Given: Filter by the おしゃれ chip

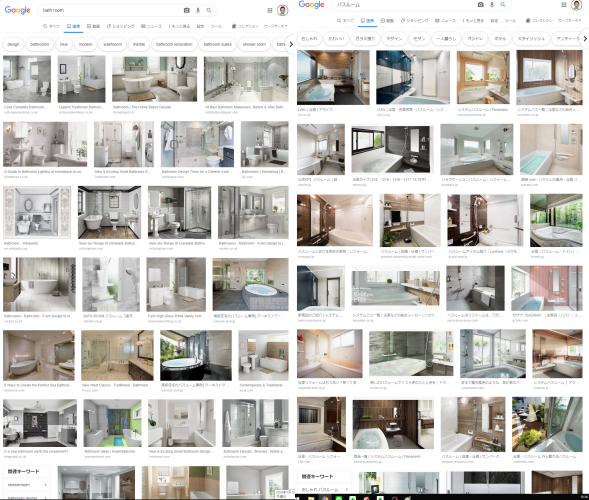Looking at the screenshot, I should point(309,38).
